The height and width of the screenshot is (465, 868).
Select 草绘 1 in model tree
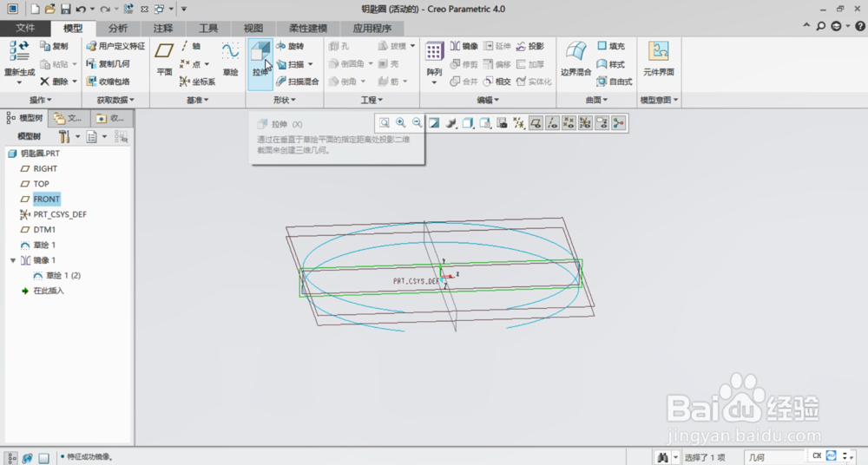[43, 245]
